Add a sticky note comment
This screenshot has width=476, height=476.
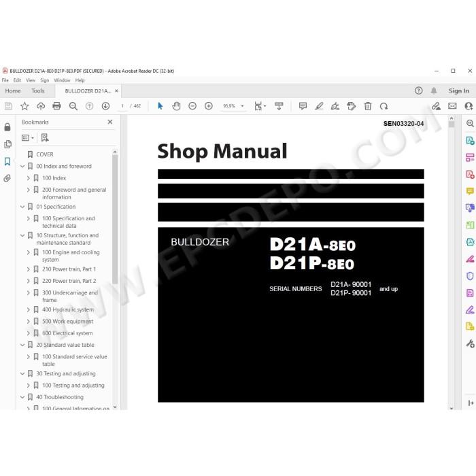303,106
